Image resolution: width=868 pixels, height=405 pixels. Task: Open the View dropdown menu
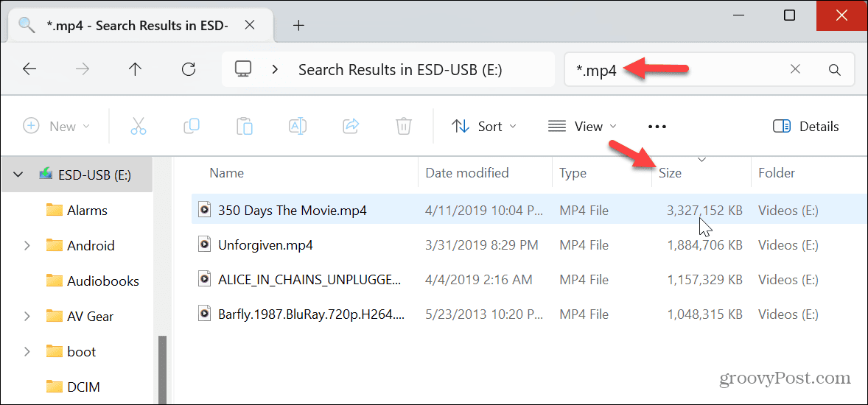pos(582,127)
